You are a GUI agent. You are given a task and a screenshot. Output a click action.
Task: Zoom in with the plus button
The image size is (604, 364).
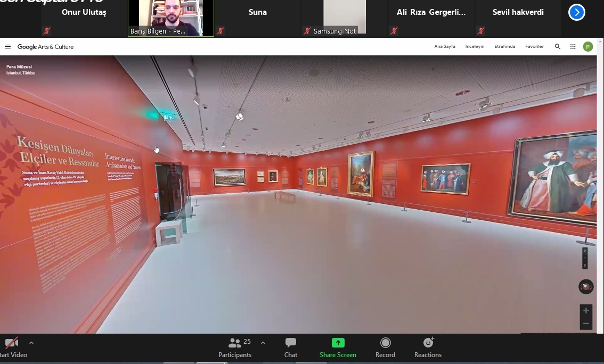click(x=586, y=310)
